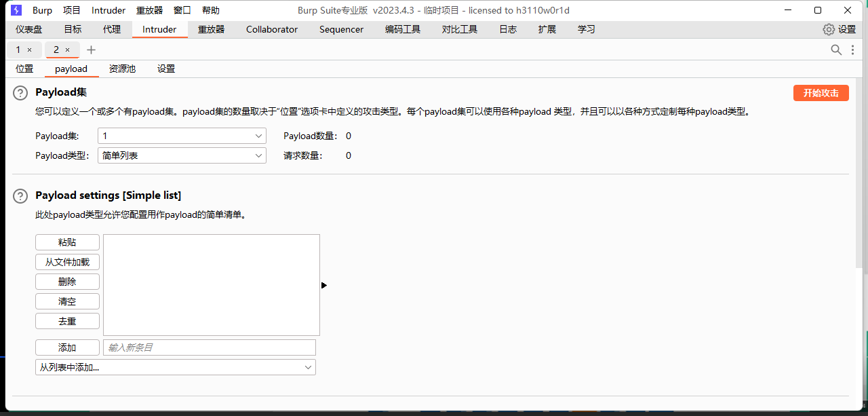Click the search magnifier icon
This screenshot has height=416, width=868.
tap(837, 50)
